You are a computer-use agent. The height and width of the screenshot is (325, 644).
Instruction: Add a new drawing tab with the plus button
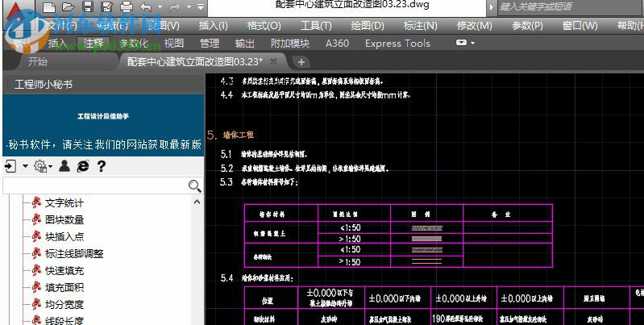click(301, 62)
